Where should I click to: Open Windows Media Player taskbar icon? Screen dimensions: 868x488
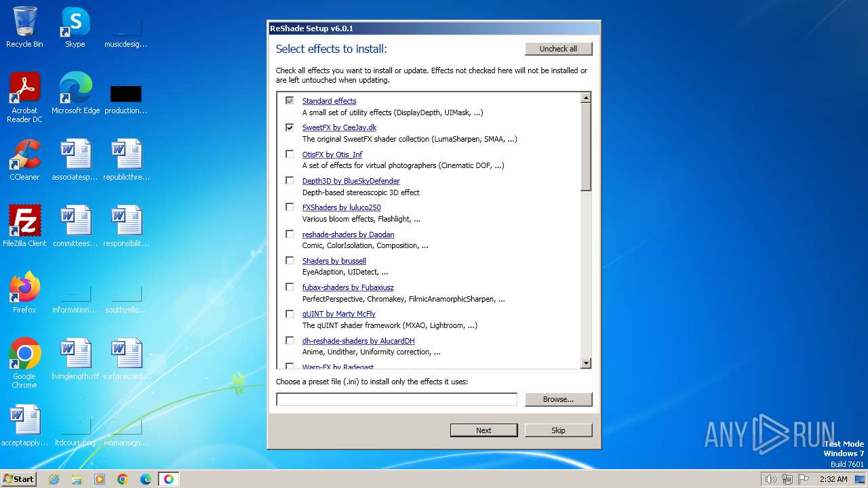click(100, 479)
